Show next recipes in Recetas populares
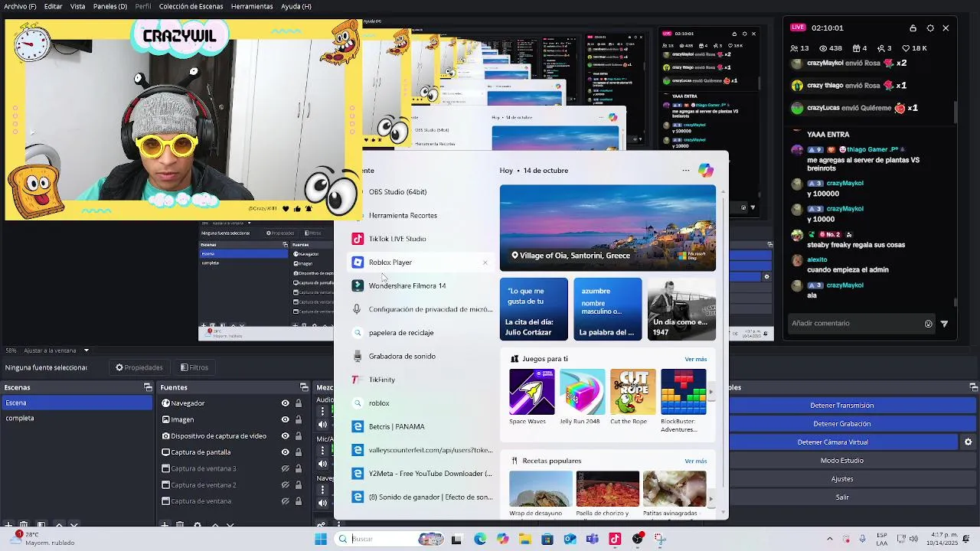This screenshot has height=551, width=980. coord(710,499)
